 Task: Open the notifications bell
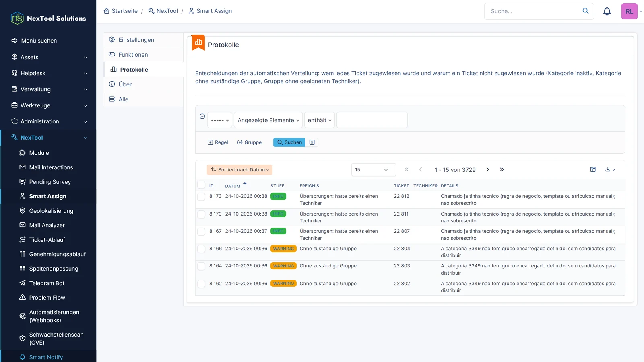click(x=607, y=11)
